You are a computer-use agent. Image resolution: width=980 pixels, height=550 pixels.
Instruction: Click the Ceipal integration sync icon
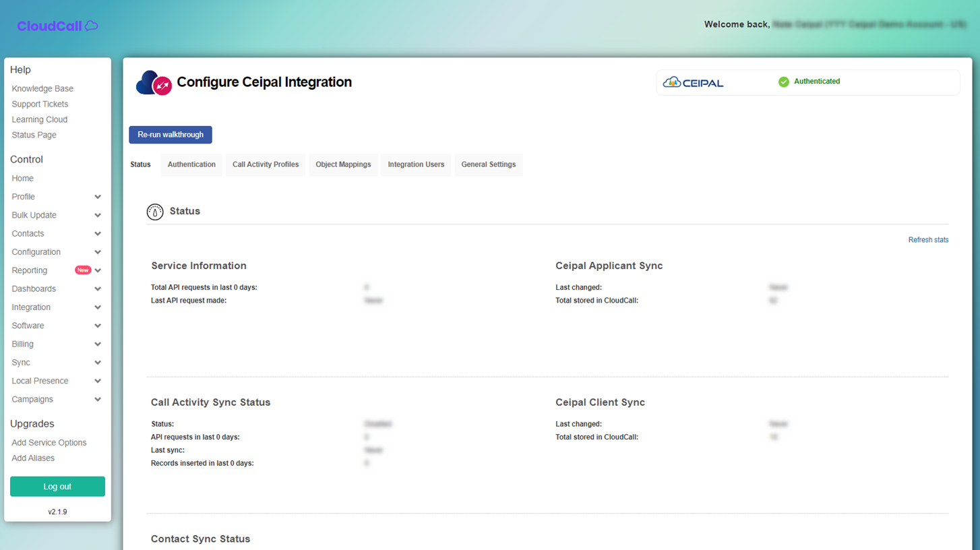[x=154, y=83]
